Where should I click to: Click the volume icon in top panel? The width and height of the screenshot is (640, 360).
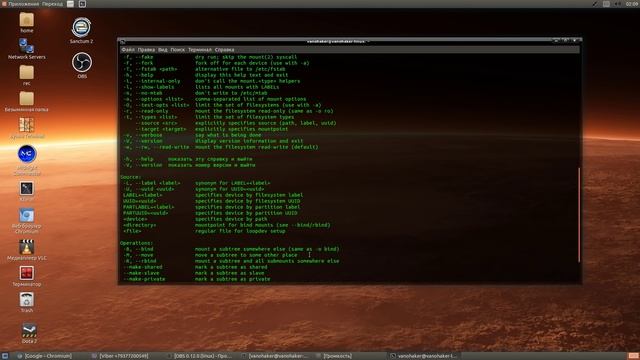click(618, 4)
